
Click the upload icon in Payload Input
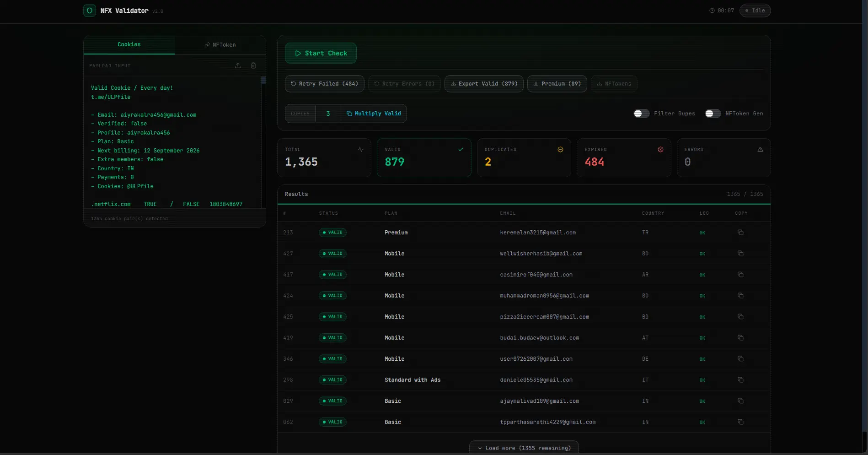pyautogui.click(x=238, y=65)
